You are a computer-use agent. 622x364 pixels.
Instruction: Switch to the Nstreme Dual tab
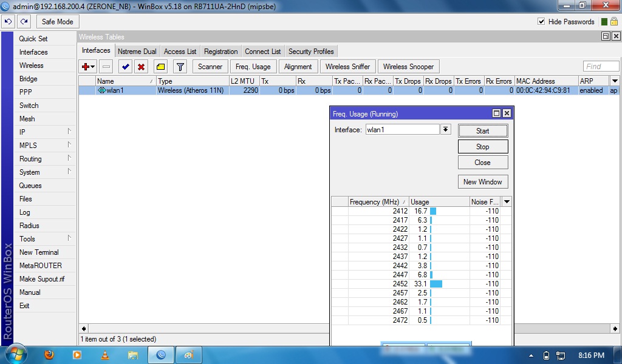137,52
